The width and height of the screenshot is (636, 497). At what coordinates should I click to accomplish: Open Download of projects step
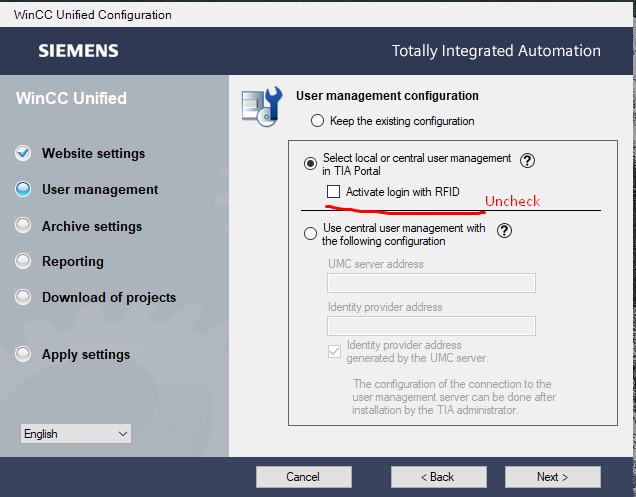point(109,297)
